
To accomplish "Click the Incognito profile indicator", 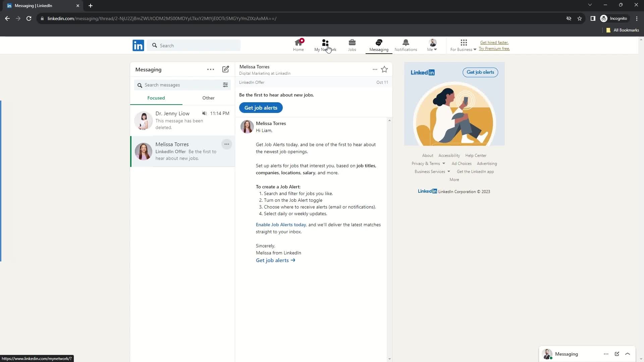I will click(x=614, y=18).
